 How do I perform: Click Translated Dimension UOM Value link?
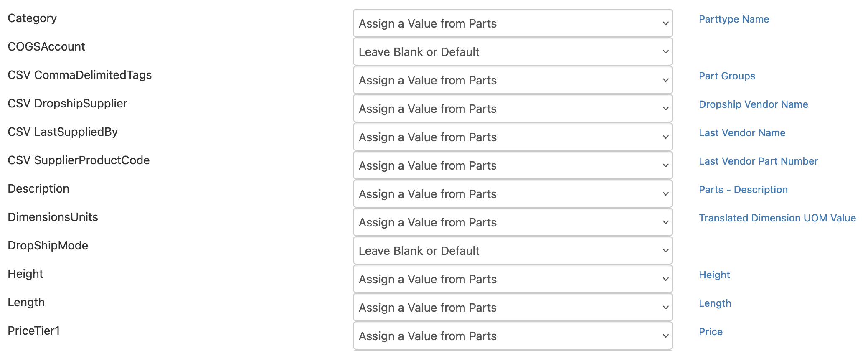pyautogui.click(x=777, y=218)
